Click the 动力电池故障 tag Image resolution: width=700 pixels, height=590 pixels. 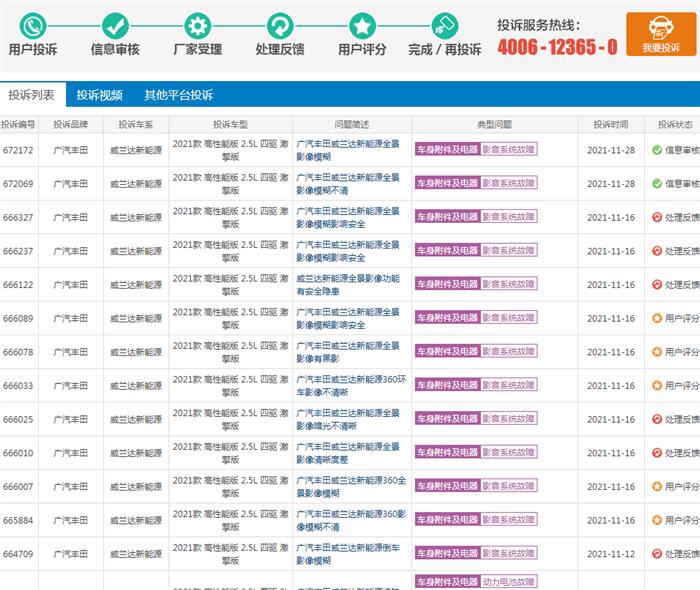[509, 582]
